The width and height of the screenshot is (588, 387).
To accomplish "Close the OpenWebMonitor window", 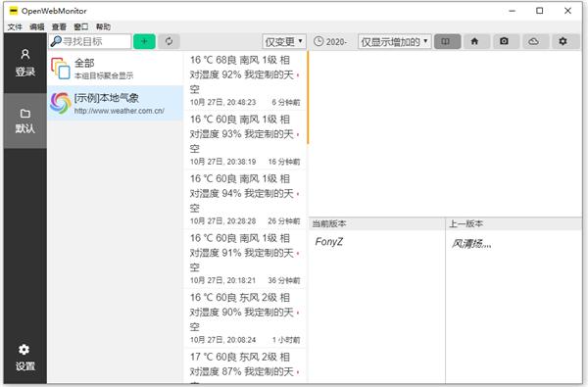I will (x=567, y=11).
